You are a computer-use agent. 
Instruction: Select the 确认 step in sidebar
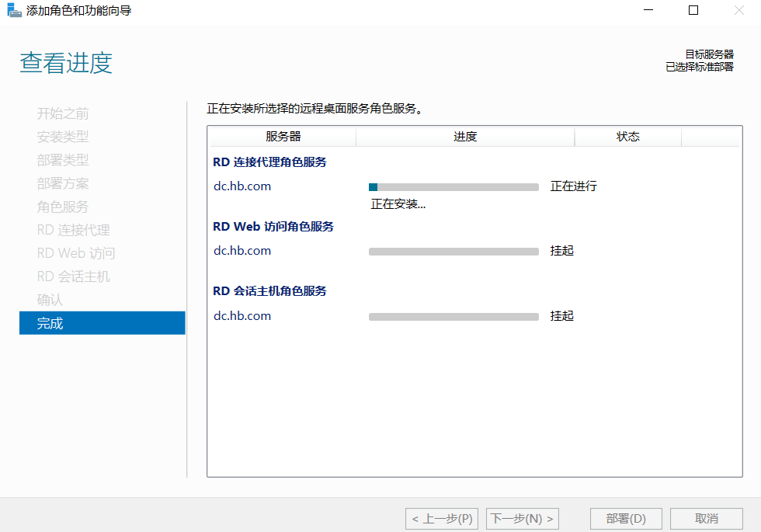[50, 300]
